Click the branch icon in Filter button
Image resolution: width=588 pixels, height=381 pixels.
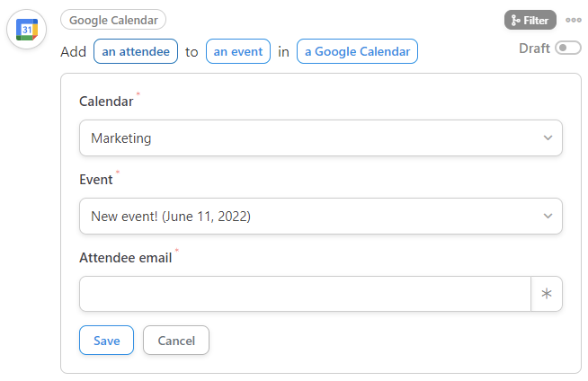(516, 21)
